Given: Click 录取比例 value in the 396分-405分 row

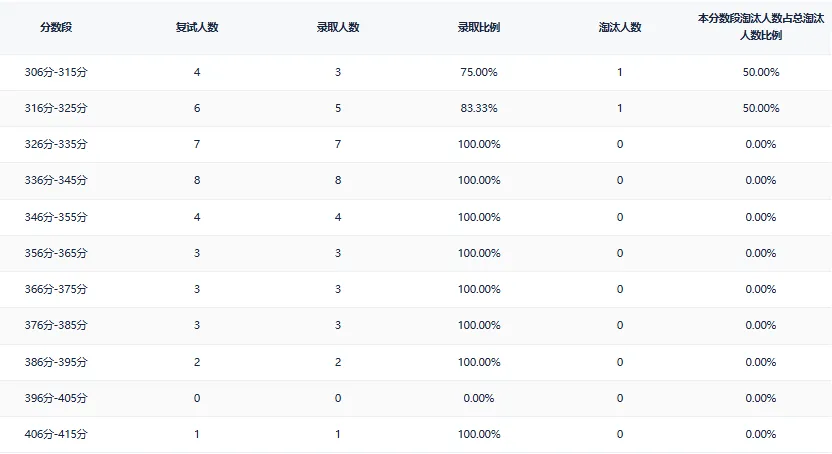Looking at the screenshot, I should [479, 398].
